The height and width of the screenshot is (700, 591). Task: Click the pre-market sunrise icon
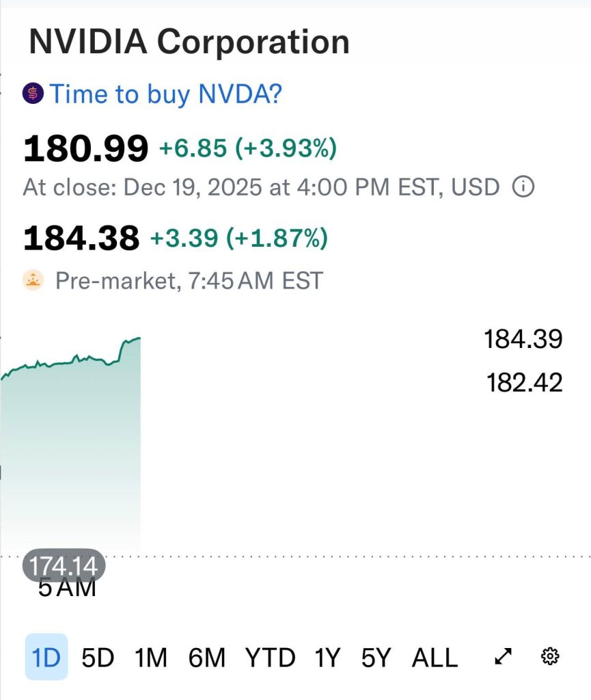coord(33,280)
